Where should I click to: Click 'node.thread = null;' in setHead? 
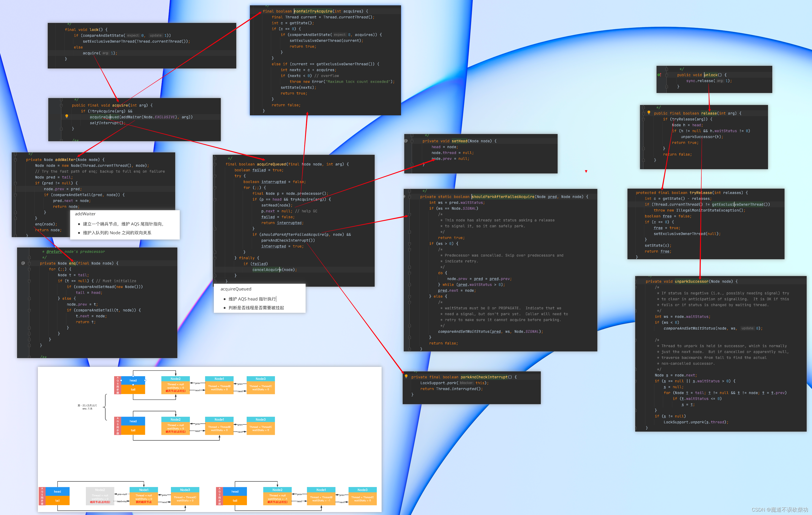pyautogui.click(x=453, y=153)
